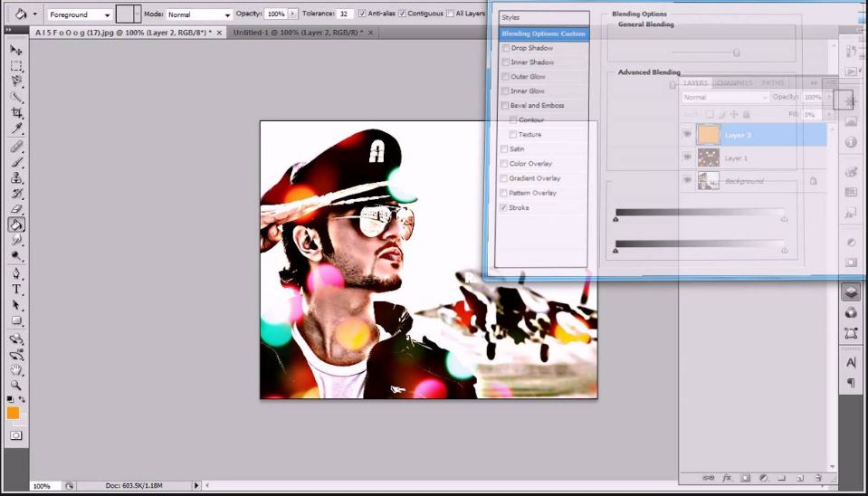Hide the Background layer eye icon
This screenshot has height=496, width=868.
click(687, 180)
